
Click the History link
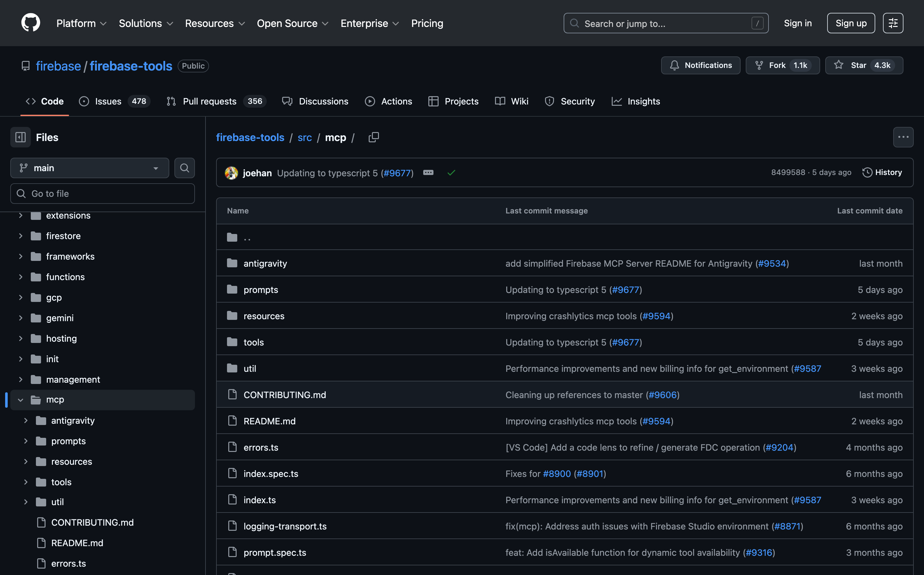(882, 173)
